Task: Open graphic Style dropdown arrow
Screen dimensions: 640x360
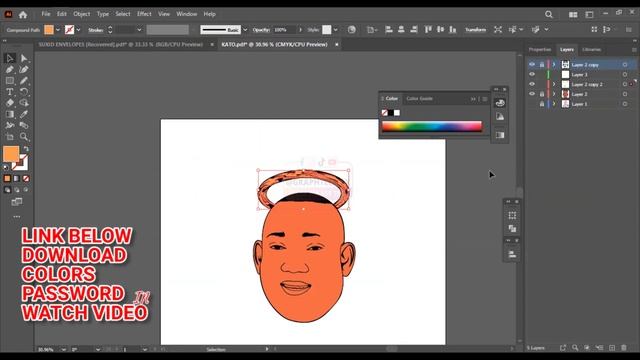Action: (x=336, y=30)
